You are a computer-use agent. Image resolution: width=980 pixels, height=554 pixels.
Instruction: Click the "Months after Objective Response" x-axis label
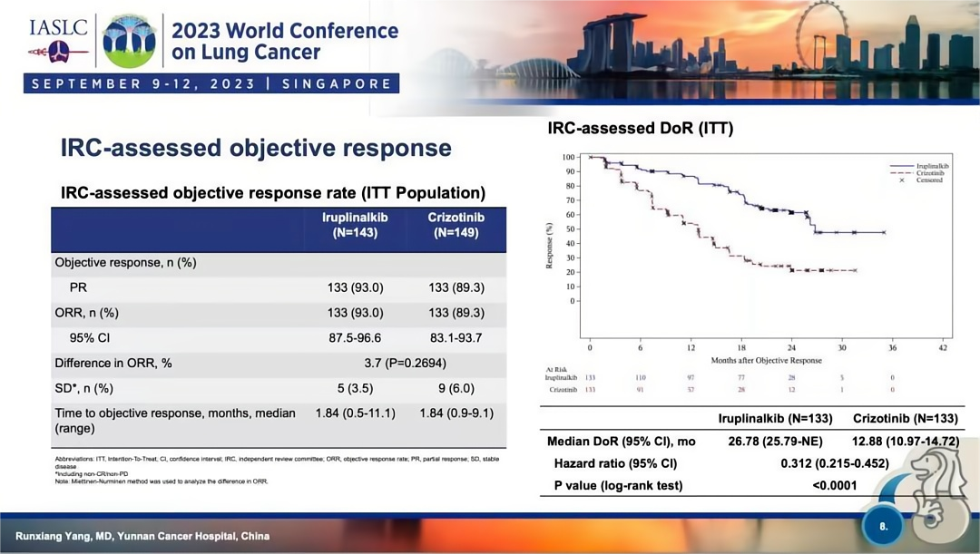[766, 360]
